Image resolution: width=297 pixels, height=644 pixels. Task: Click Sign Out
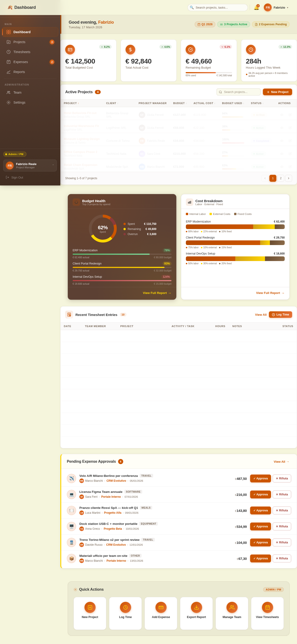point(15,178)
